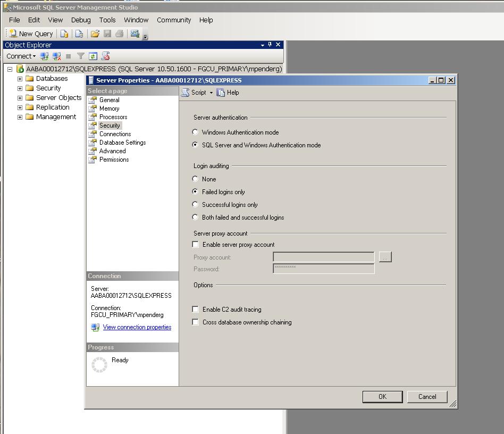504x434 pixels.
Task: Open toolbar options dropdown arrow
Action: point(146,36)
